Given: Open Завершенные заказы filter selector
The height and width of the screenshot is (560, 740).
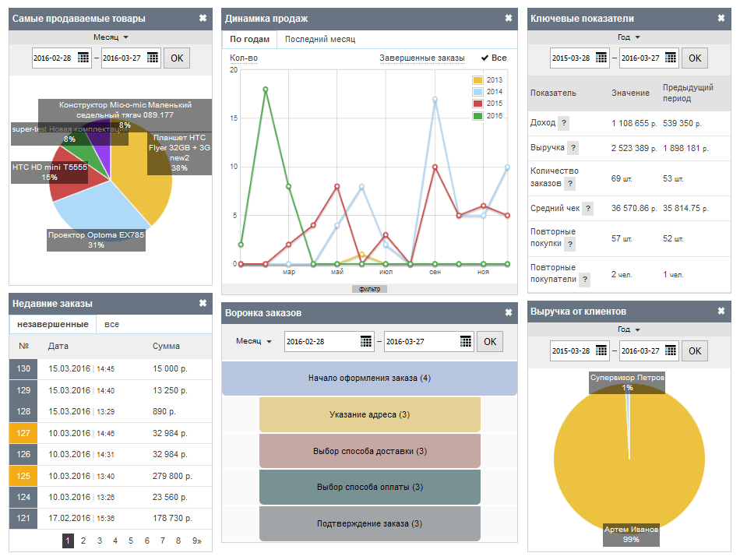Looking at the screenshot, I should pos(422,58).
